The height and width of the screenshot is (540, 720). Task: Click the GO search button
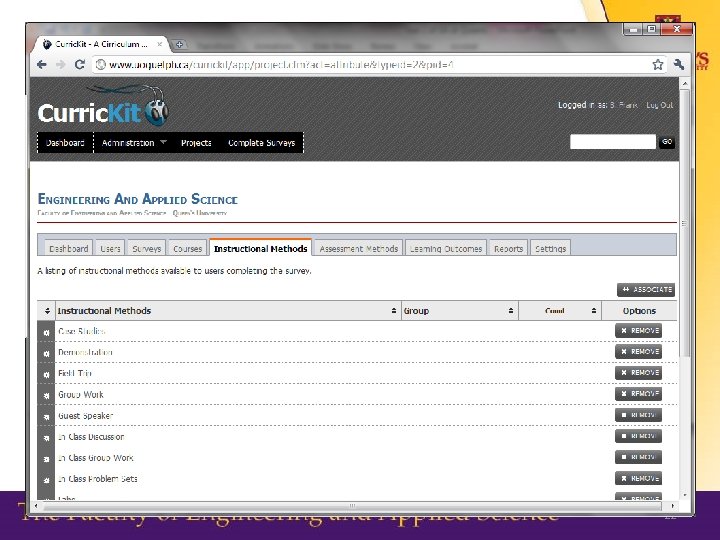click(667, 142)
